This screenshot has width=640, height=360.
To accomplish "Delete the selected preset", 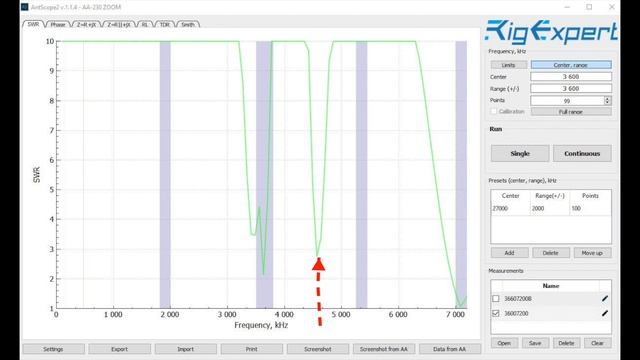I will [x=551, y=253].
